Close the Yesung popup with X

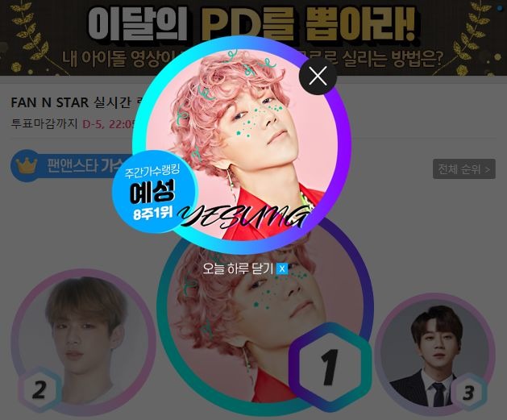[x=318, y=77]
